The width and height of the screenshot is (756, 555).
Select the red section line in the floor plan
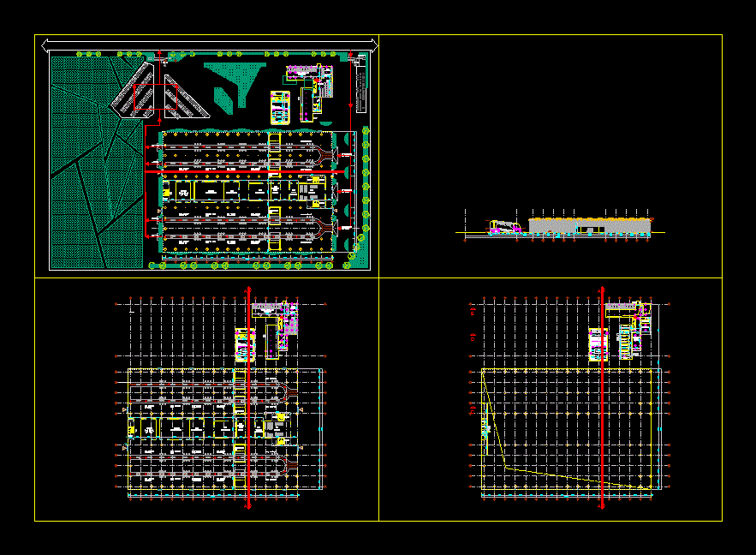248,403
